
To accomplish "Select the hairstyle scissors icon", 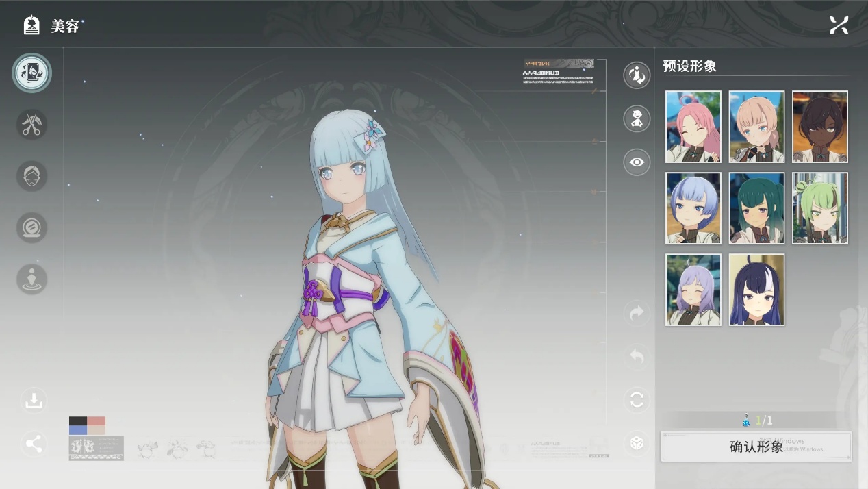I will [31, 125].
